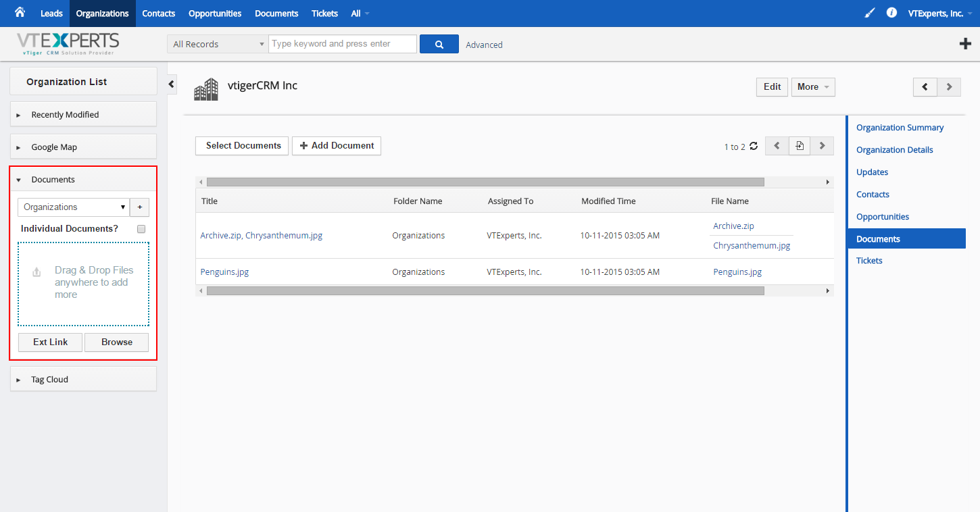Expand Tag Cloud panel
This screenshot has height=512, width=980.
click(83, 379)
